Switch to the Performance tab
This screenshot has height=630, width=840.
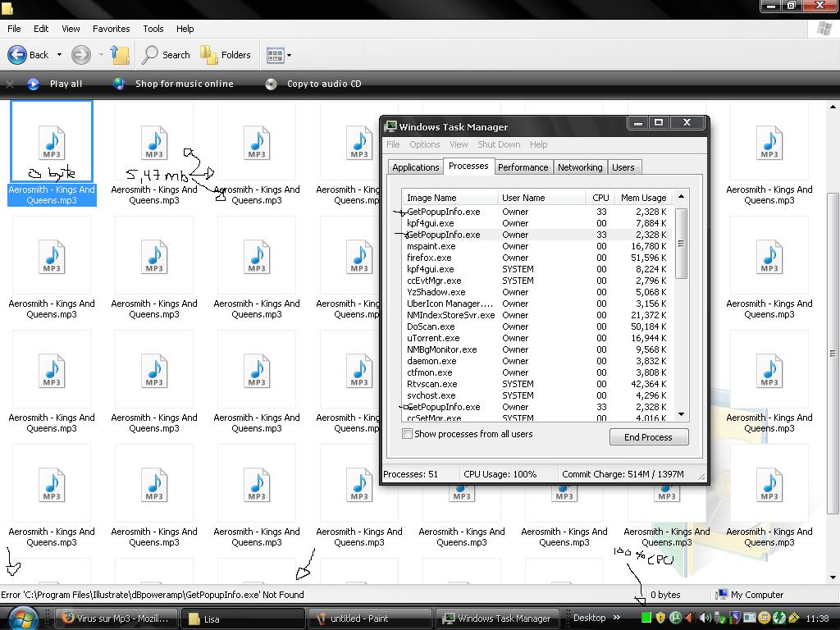click(523, 167)
